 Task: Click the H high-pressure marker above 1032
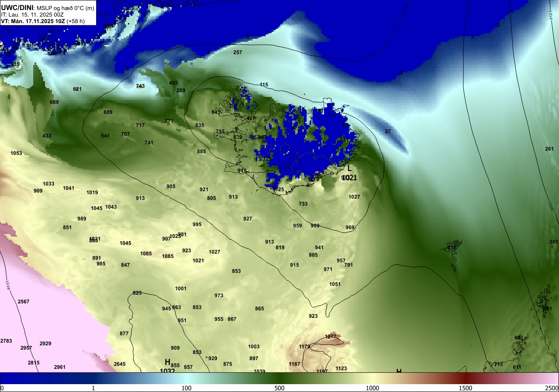pos(167,362)
